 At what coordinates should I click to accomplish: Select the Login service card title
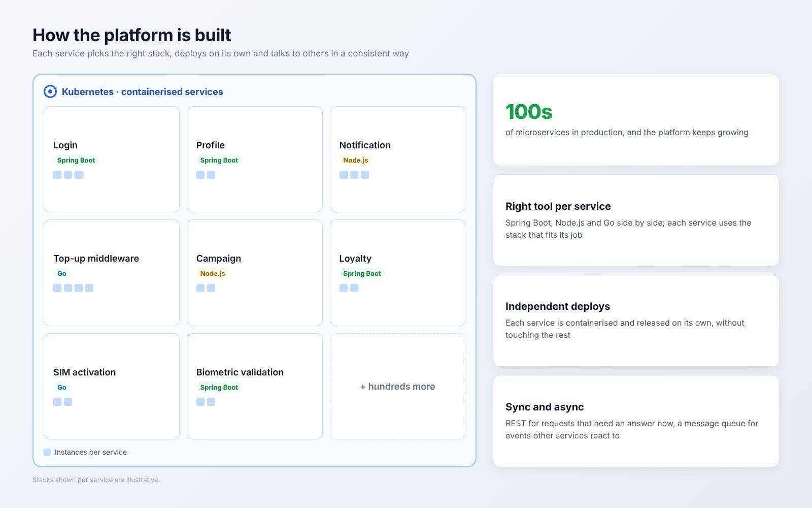point(65,145)
